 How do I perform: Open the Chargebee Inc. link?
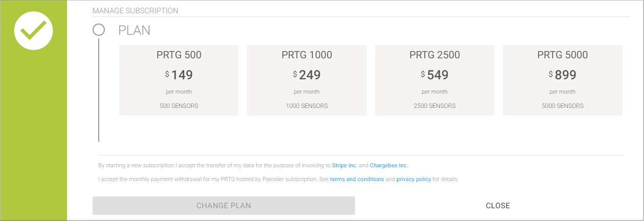point(389,166)
